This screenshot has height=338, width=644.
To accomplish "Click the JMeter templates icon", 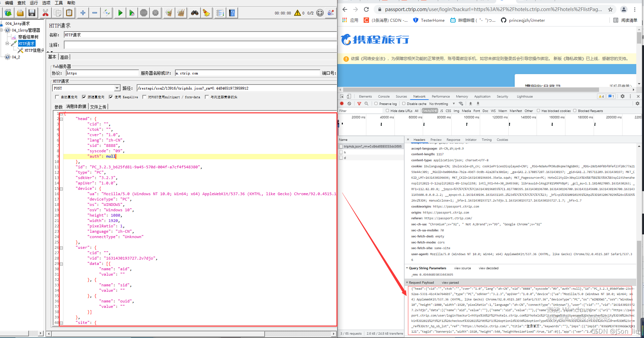I will click(8, 13).
